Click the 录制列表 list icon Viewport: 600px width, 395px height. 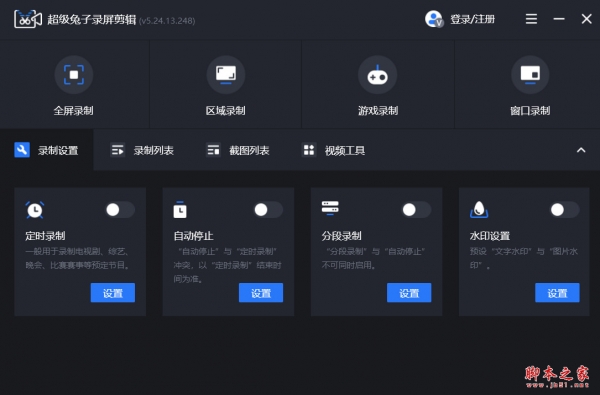(x=117, y=150)
